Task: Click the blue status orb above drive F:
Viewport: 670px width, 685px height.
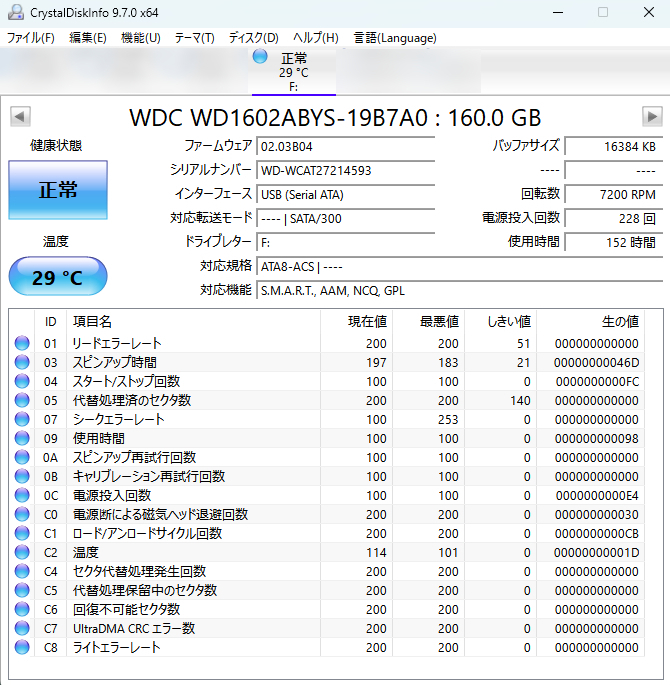Action: [261, 57]
